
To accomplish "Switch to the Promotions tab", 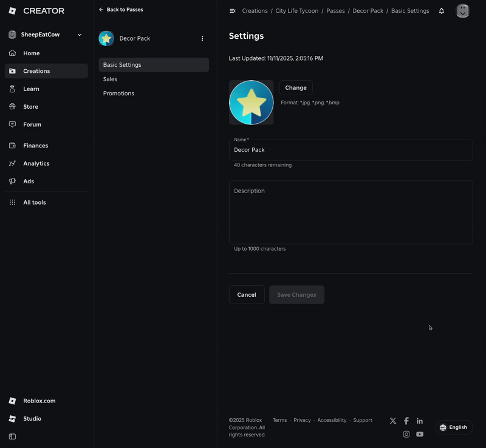I will pyautogui.click(x=118, y=93).
